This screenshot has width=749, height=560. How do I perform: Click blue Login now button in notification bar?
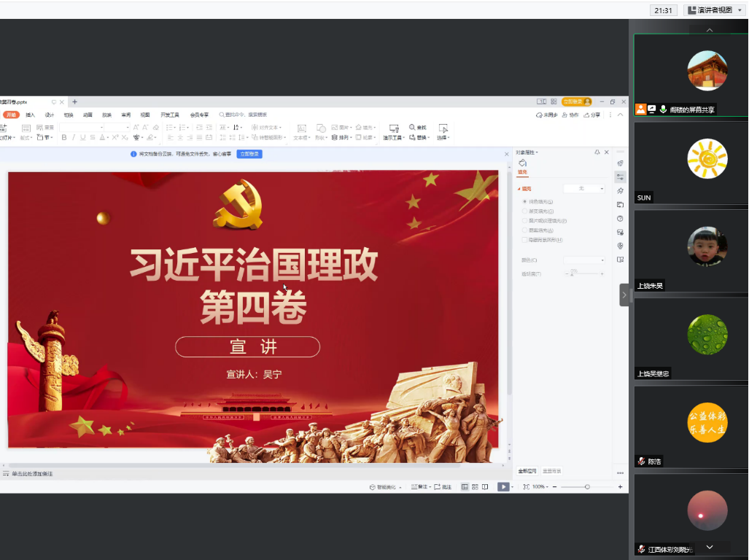[249, 154]
